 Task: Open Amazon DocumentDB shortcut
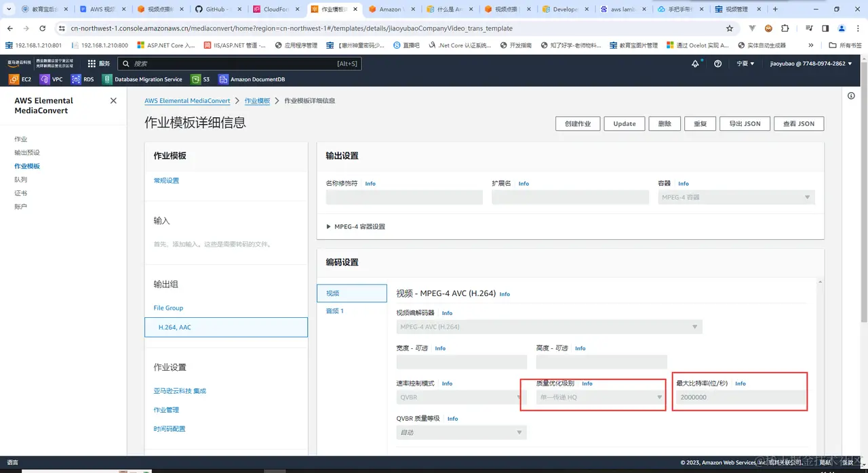pyautogui.click(x=252, y=79)
